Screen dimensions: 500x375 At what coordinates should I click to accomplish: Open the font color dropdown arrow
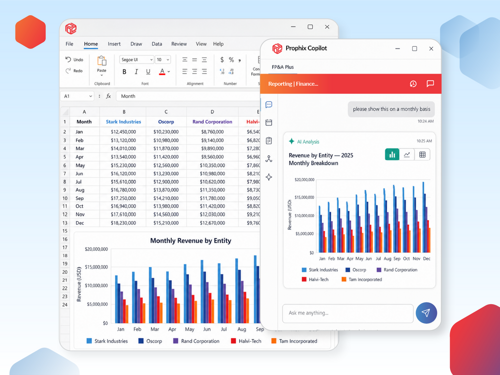[169, 72]
